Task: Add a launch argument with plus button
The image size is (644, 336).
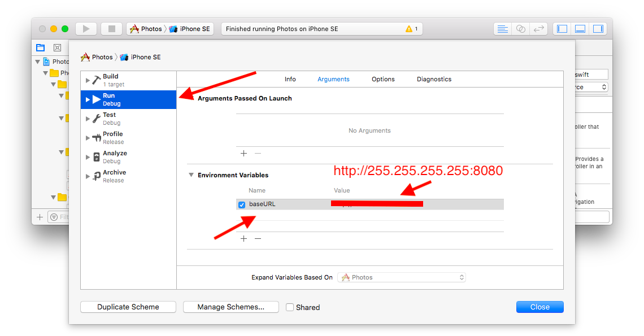Action: [243, 153]
